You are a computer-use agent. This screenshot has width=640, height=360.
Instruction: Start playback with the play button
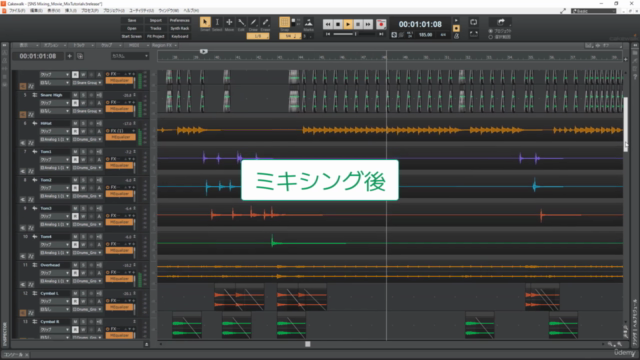pyautogui.click(x=348, y=24)
